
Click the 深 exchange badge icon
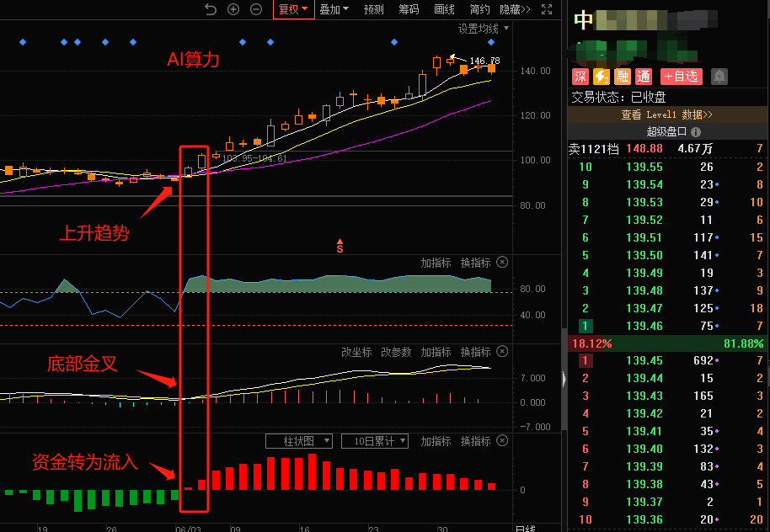click(x=580, y=77)
